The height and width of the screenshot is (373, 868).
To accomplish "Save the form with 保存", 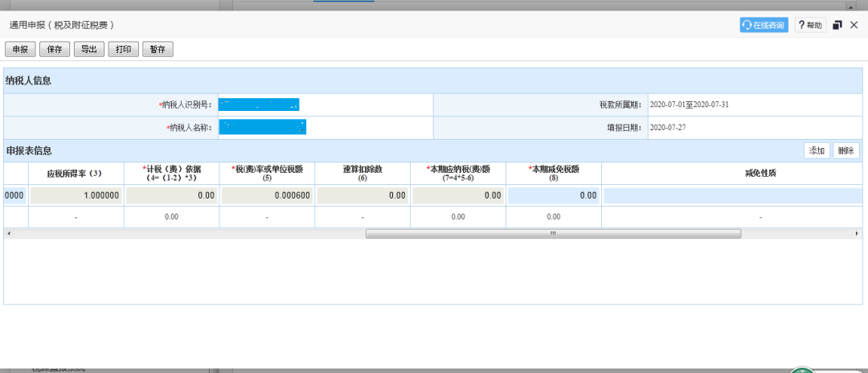I will [55, 49].
